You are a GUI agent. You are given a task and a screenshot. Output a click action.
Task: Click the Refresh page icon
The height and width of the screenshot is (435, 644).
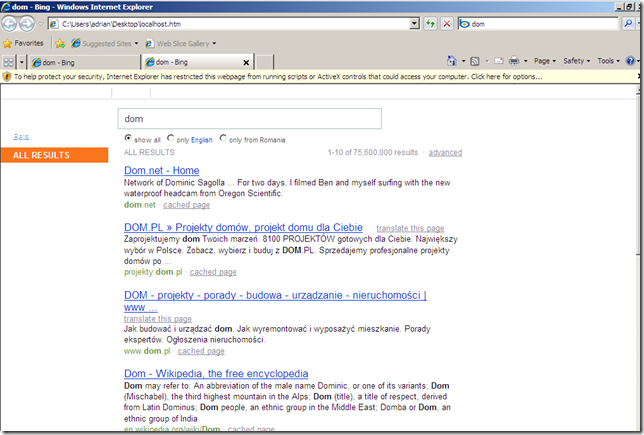pos(430,24)
